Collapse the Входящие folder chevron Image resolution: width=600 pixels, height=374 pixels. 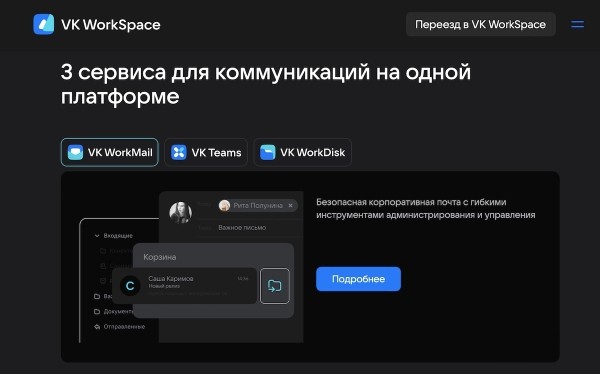pyautogui.click(x=97, y=235)
